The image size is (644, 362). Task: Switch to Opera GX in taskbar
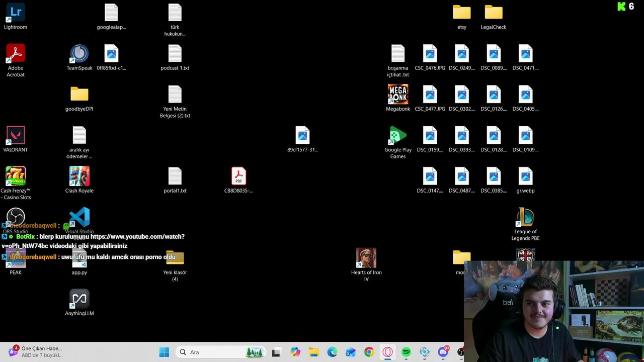tap(387, 352)
